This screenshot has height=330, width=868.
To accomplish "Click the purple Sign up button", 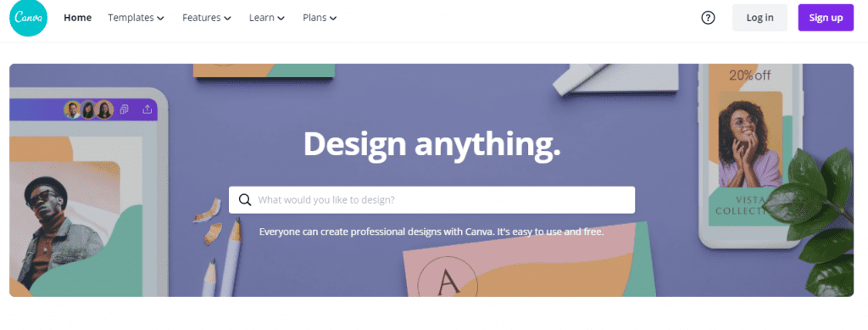I will (826, 18).
